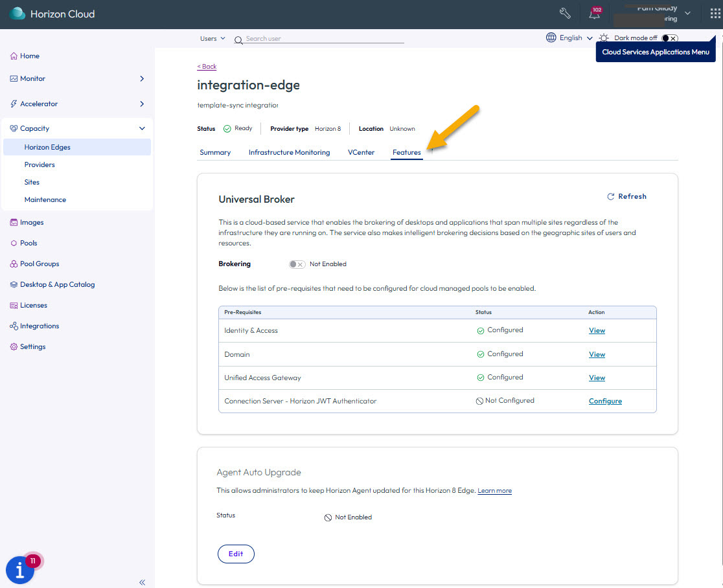Select the Features tab
The height and width of the screenshot is (588, 723).
(407, 153)
